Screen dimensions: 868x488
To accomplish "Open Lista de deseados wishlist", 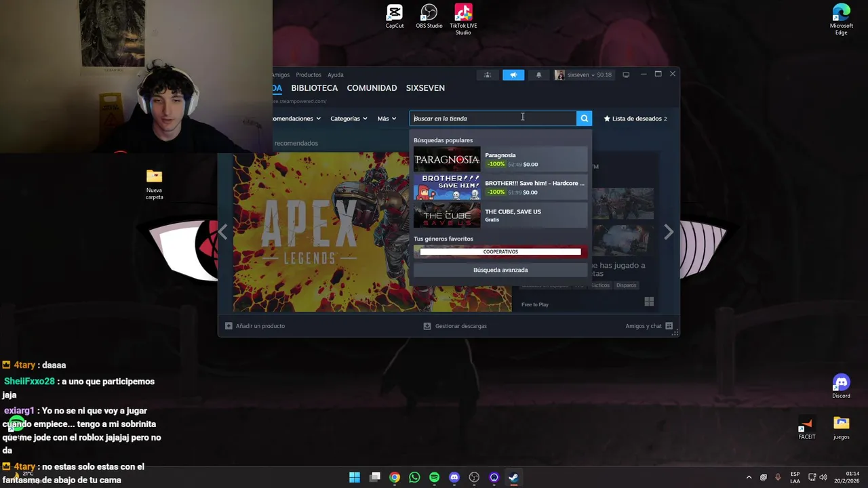I will point(635,119).
